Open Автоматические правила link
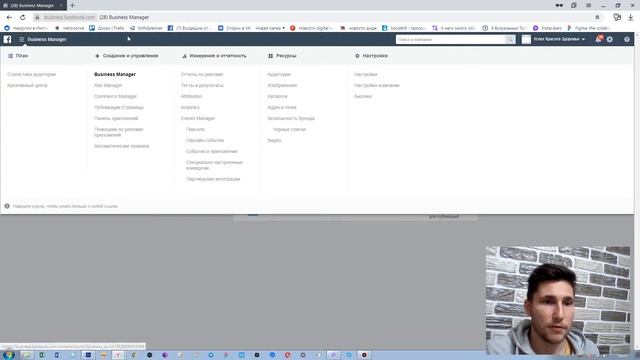This screenshot has height=360, width=640. pos(122,146)
